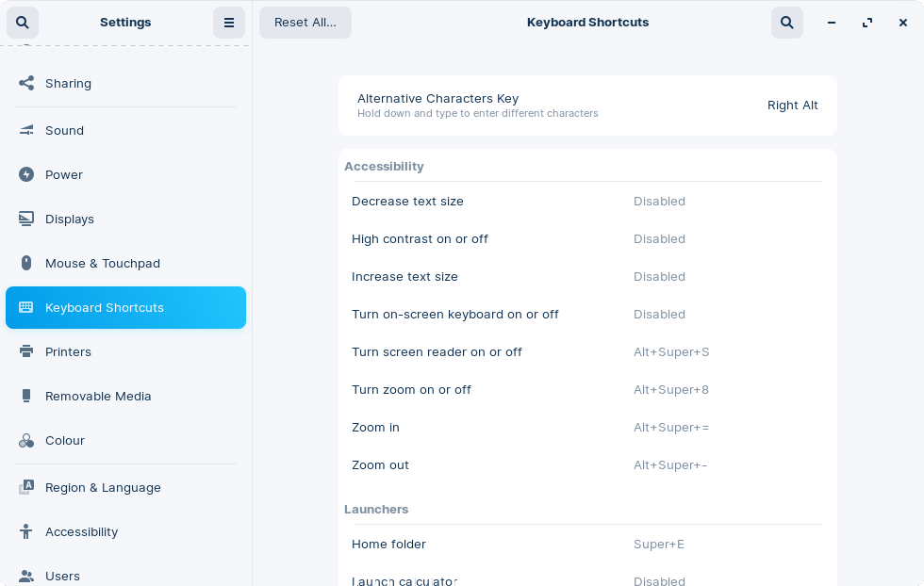Click the Removable Media icon
924x586 pixels.
pos(25,396)
